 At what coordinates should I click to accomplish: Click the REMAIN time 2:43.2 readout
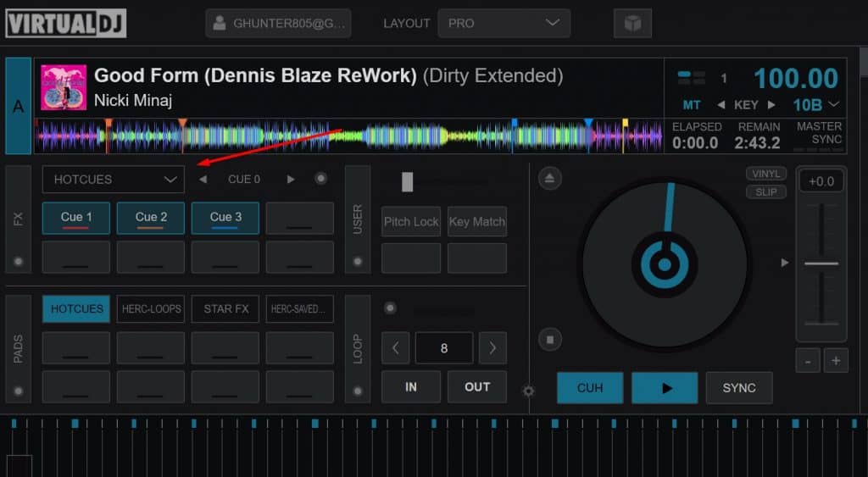pyautogui.click(x=757, y=143)
